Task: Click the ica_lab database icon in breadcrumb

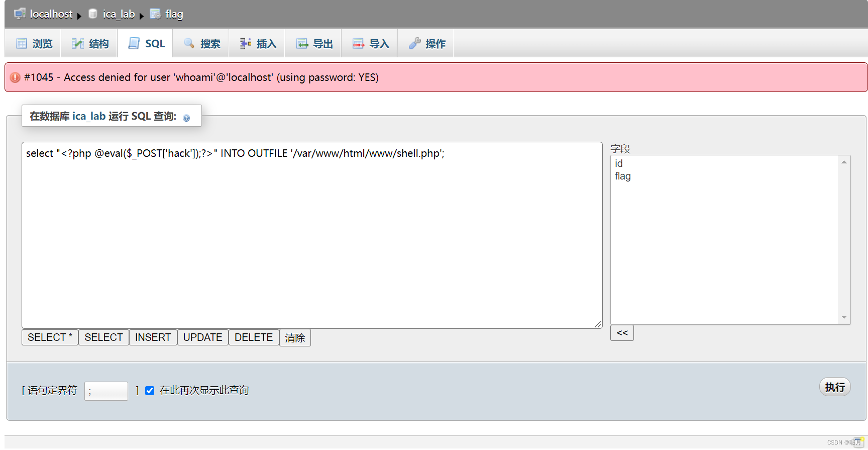Action: pos(93,14)
